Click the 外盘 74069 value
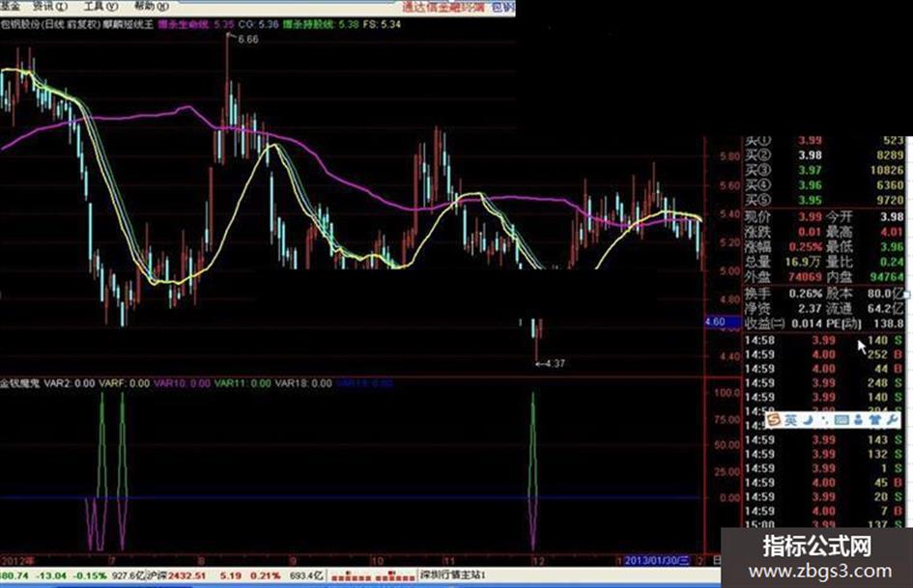This screenshot has width=913, height=588. 806,277
